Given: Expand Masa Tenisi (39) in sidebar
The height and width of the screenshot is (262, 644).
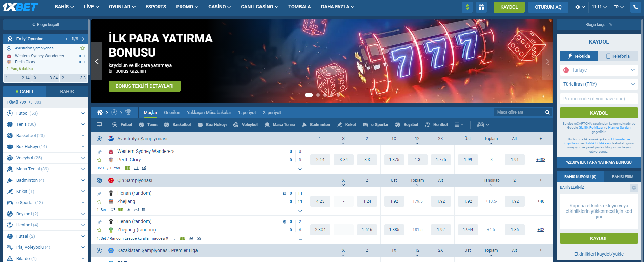Looking at the screenshot, I should (x=83, y=169).
